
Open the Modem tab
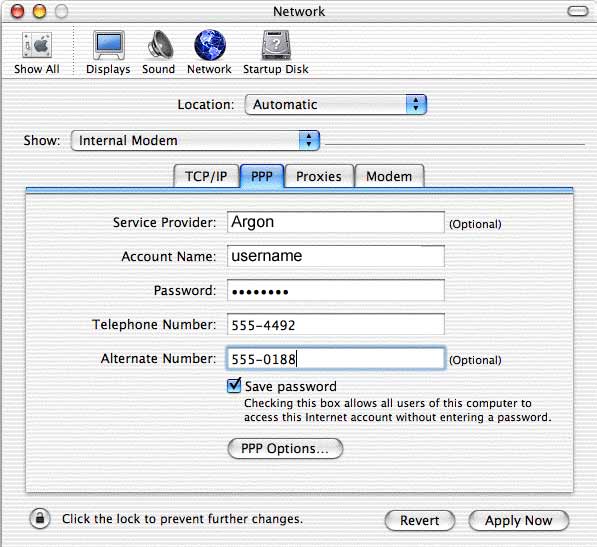[389, 176]
